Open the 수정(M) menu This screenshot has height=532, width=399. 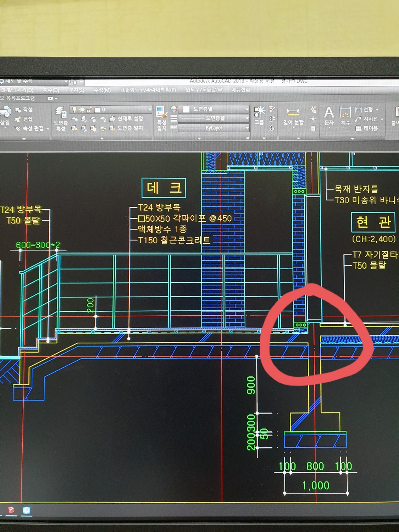pos(102,90)
